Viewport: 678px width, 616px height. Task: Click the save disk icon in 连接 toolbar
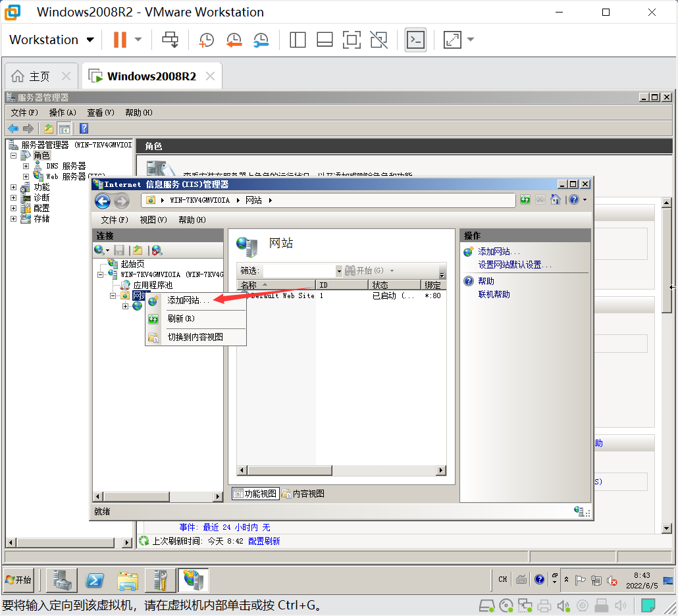[119, 250]
